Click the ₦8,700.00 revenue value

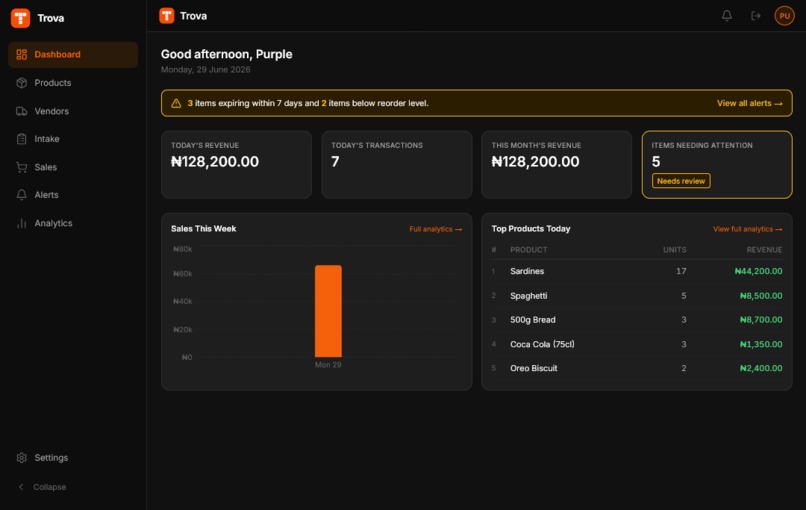tap(761, 320)
